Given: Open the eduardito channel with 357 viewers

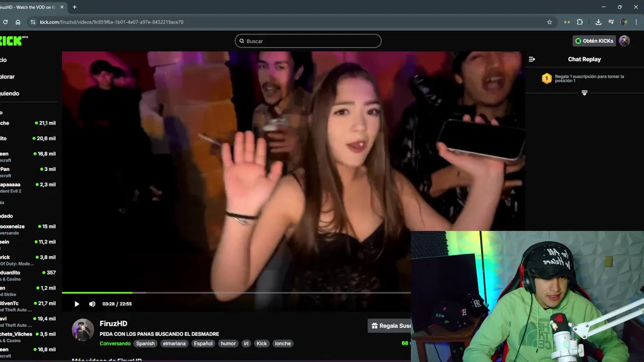Looking at the screenshot, I should 28,276.
